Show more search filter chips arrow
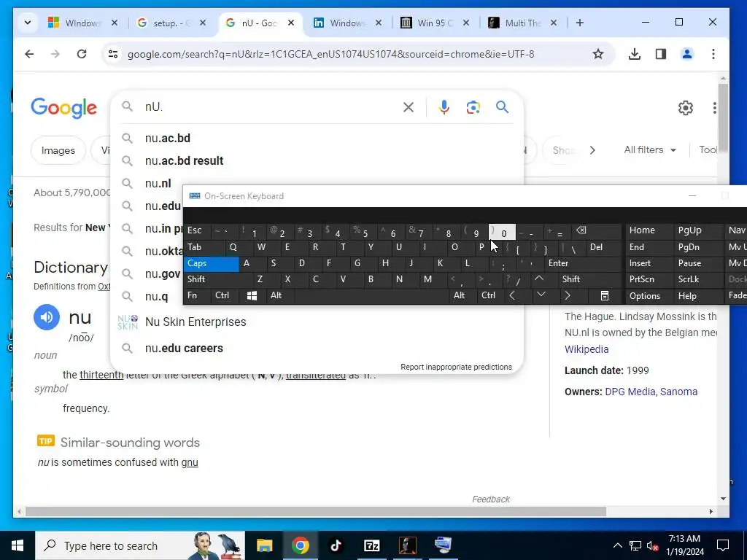Image resolution: width=747 pixels, height=560 pixels. [592, 150]
